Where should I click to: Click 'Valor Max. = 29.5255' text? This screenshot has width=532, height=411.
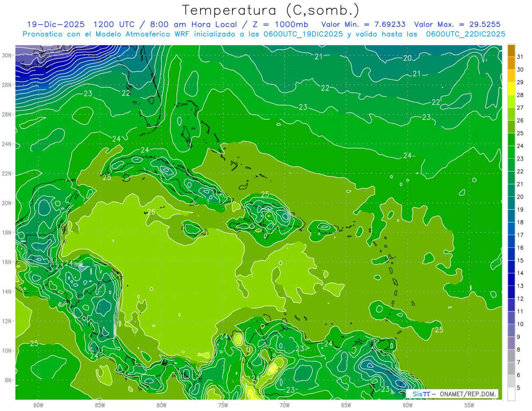(457, 24)
